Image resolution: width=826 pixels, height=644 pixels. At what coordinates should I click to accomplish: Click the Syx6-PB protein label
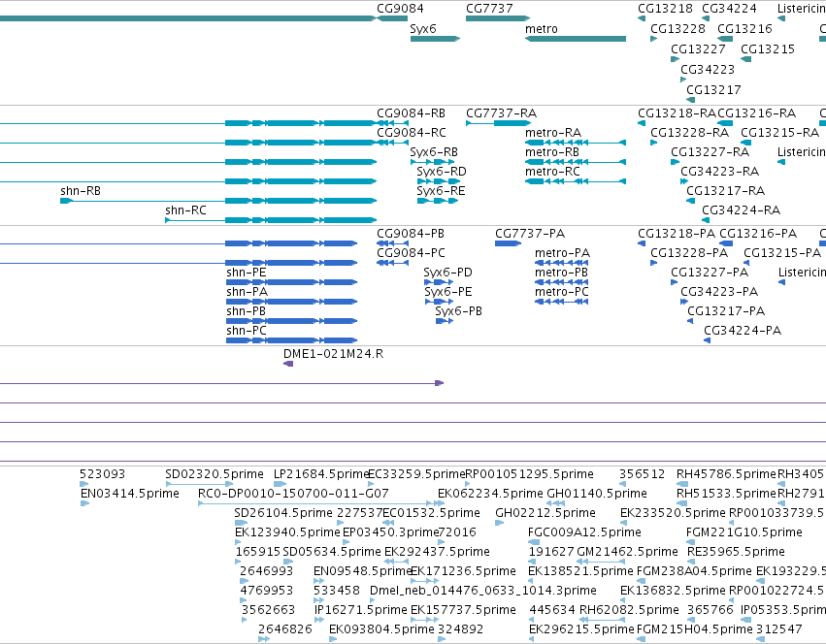[458, 311]
